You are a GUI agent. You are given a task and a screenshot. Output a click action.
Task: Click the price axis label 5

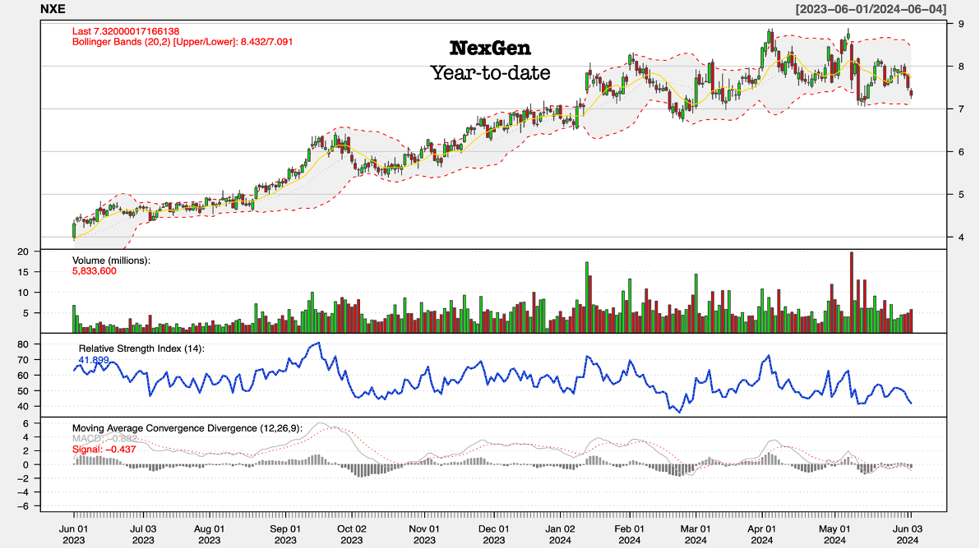961,195
